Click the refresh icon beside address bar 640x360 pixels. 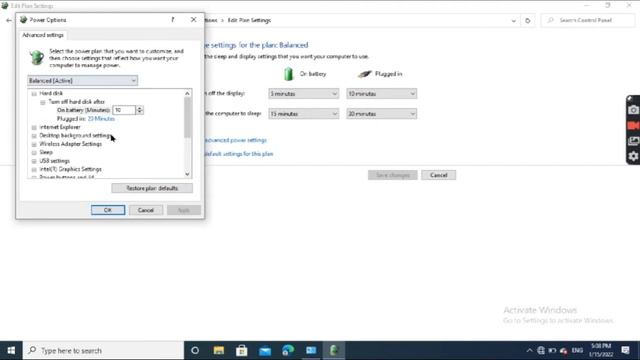coord(527,20)
